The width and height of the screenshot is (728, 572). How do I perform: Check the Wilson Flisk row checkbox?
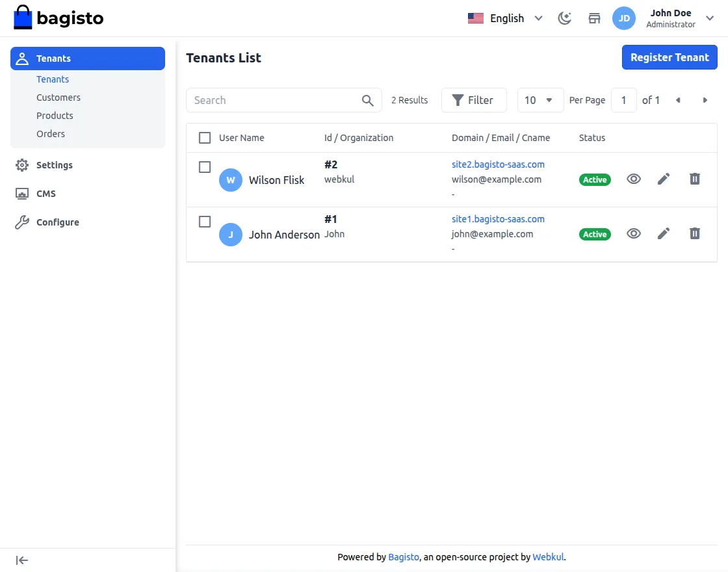click(205, 167)
